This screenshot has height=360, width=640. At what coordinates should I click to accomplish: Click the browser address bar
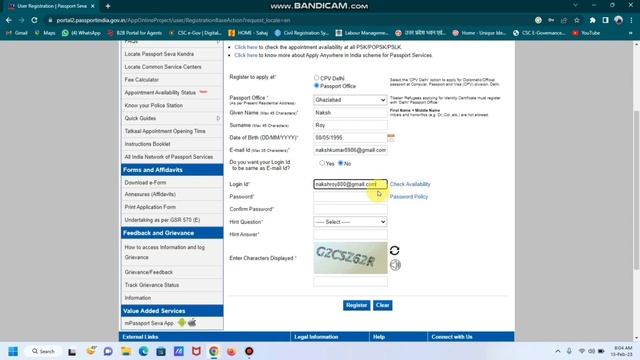coord(286,20)
